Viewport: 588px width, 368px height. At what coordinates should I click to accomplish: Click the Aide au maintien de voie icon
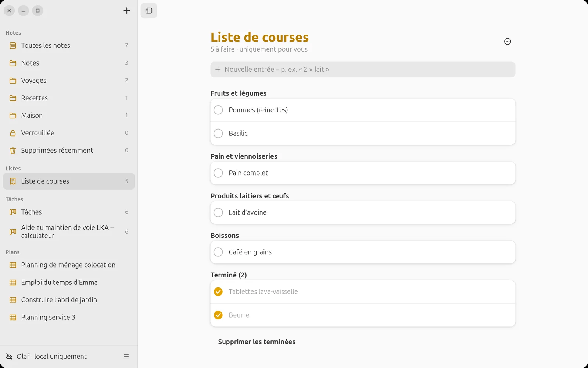pyautogui.click(x=13, y=231)
